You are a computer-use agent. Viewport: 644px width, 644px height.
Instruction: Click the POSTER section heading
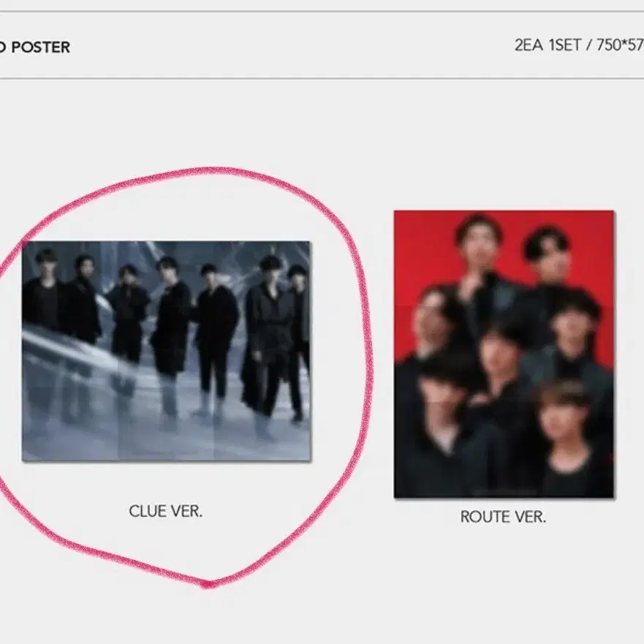point(35,47)
